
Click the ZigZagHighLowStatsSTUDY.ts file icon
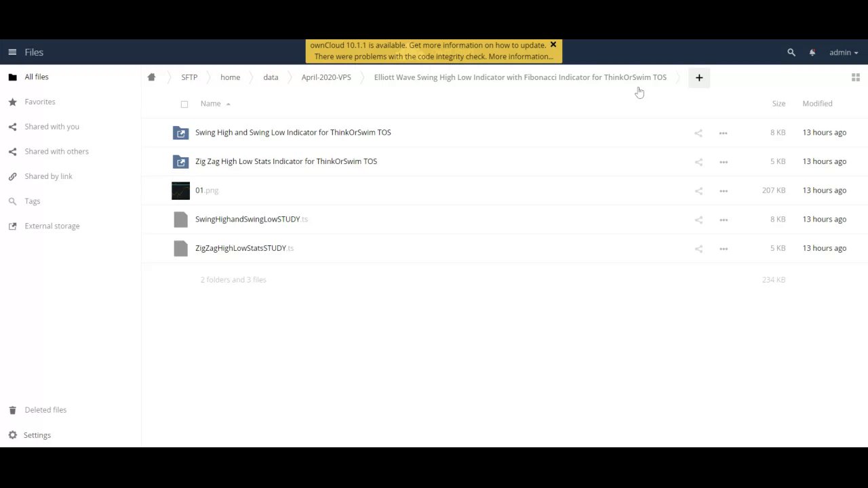coord(180,248)
